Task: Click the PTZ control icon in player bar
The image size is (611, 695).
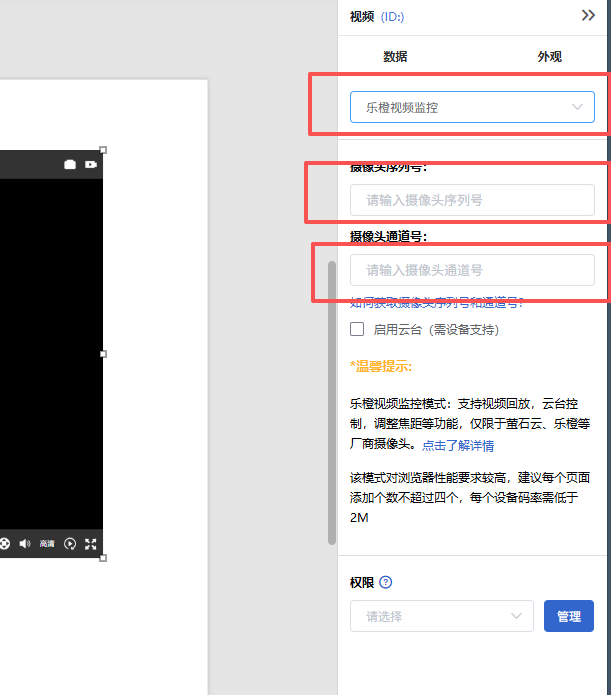Action: (x=4, y=543)
